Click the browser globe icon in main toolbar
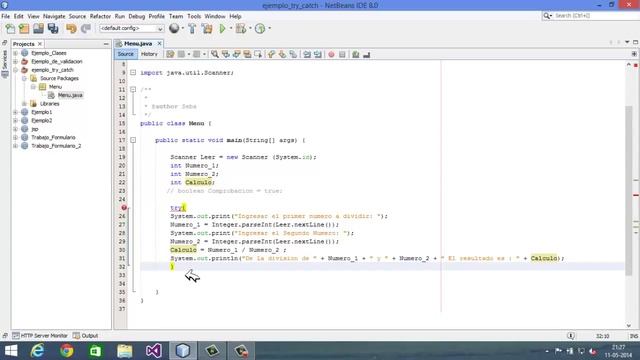The image size is (640, 360). click(174, 28)
